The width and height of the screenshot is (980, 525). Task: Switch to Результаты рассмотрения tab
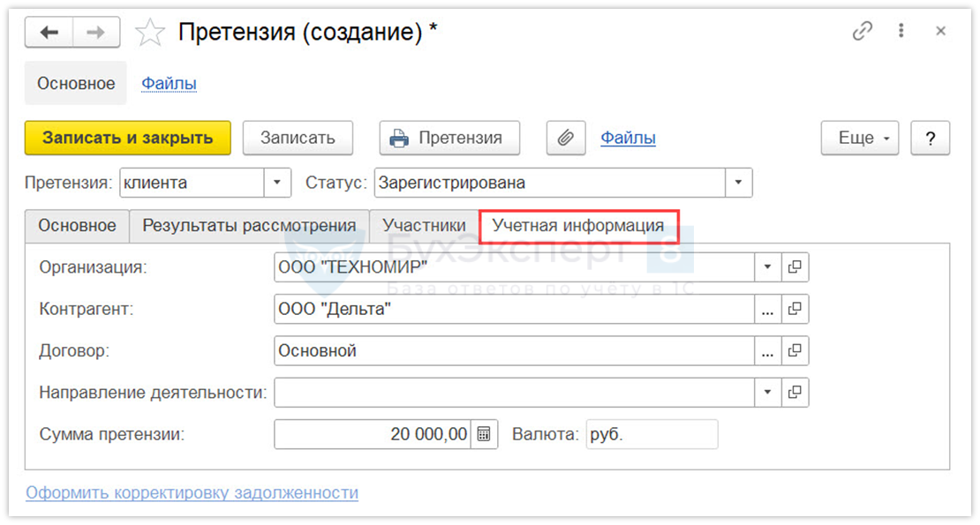[x=249, y=226]
